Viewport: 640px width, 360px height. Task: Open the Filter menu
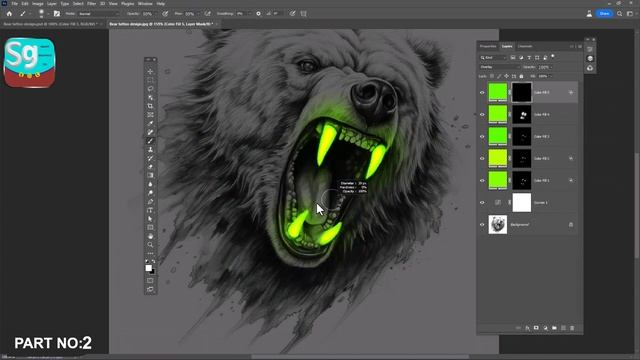tap(91, 4)
